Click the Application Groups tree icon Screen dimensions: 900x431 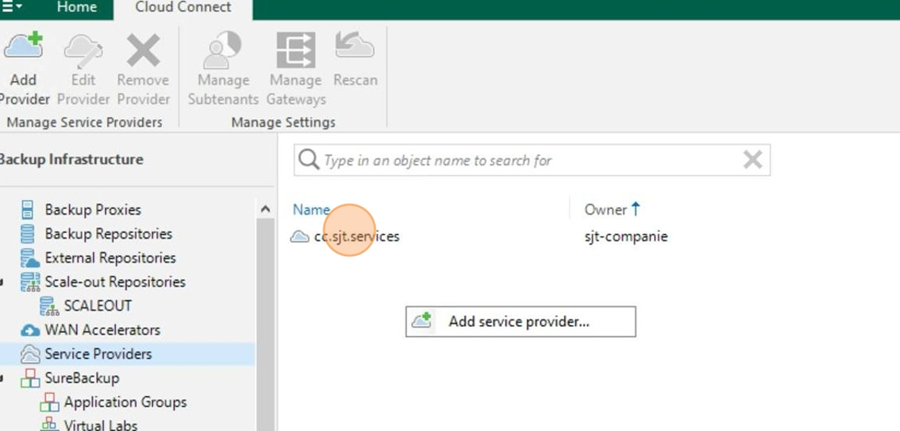[x=49, y=402]
